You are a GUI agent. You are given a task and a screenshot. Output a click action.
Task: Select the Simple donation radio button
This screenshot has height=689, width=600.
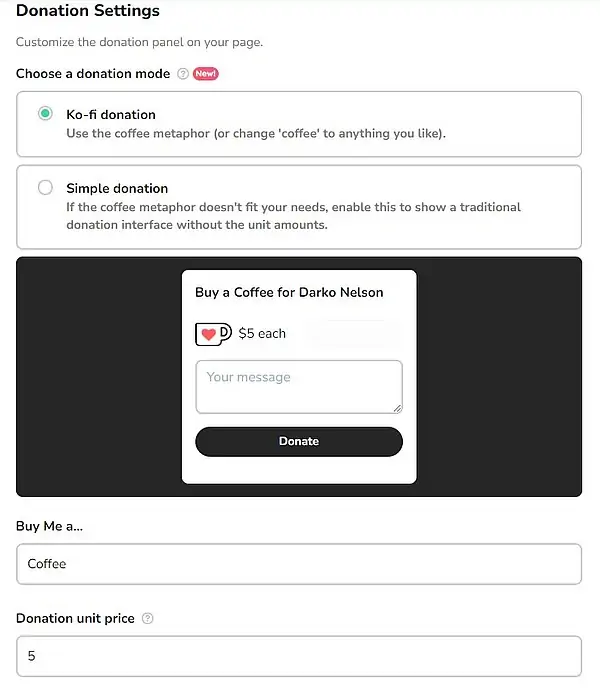pos(45,188)
